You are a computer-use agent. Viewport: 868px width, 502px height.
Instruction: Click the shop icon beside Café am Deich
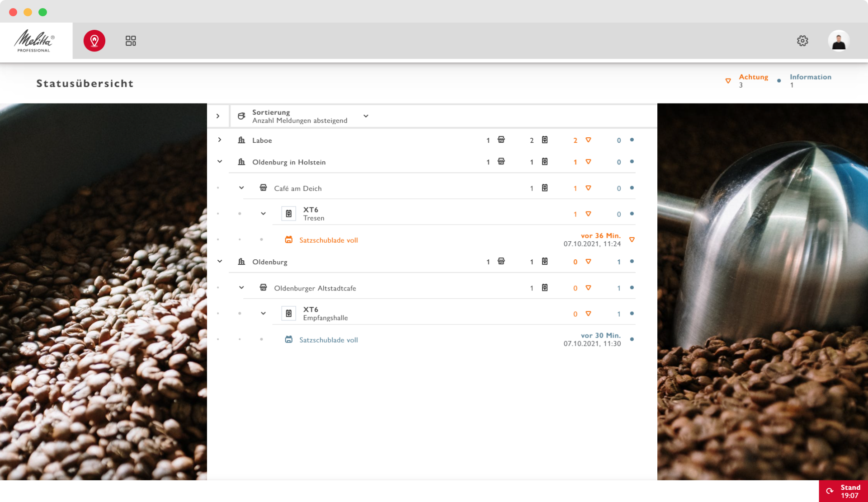pyautogui.click(x=263, y=188)
